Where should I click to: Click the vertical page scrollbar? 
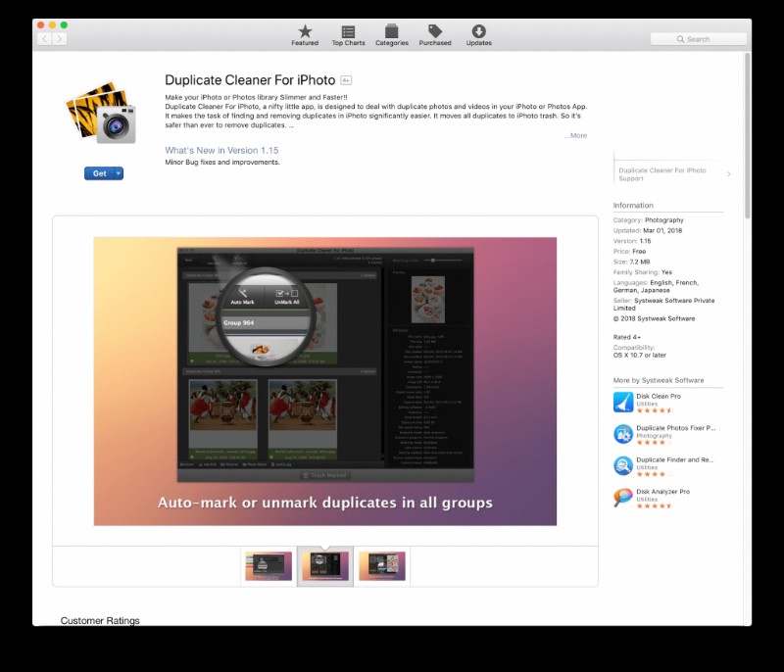[x=748, y=135]
